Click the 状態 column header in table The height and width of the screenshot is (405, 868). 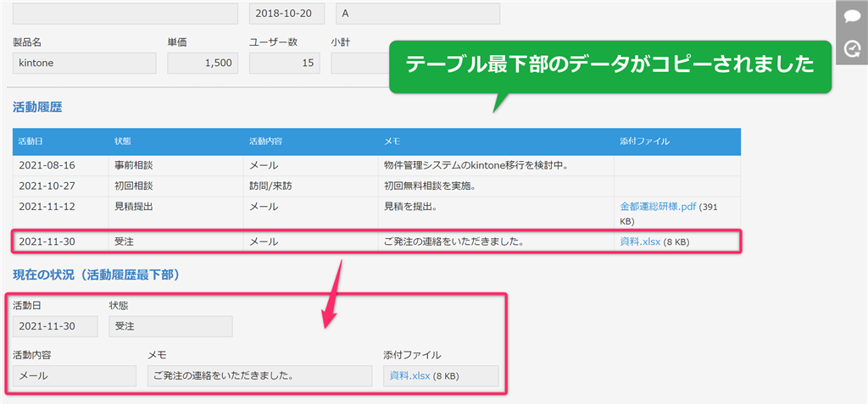point(175,141)
